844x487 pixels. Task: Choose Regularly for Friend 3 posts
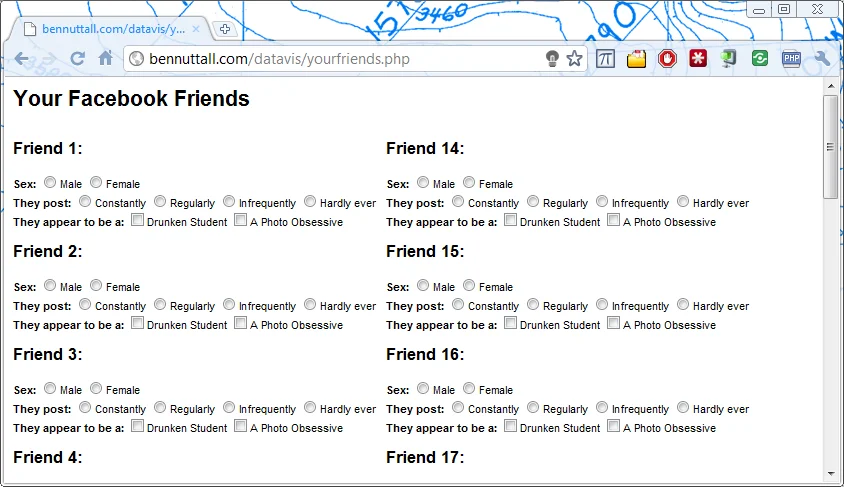(x=160, y=407)
